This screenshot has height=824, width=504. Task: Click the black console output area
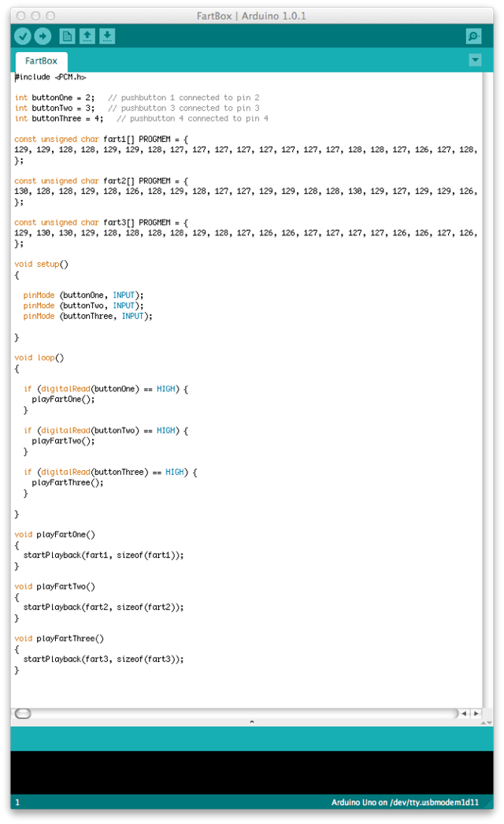click(x=252, y=773)
